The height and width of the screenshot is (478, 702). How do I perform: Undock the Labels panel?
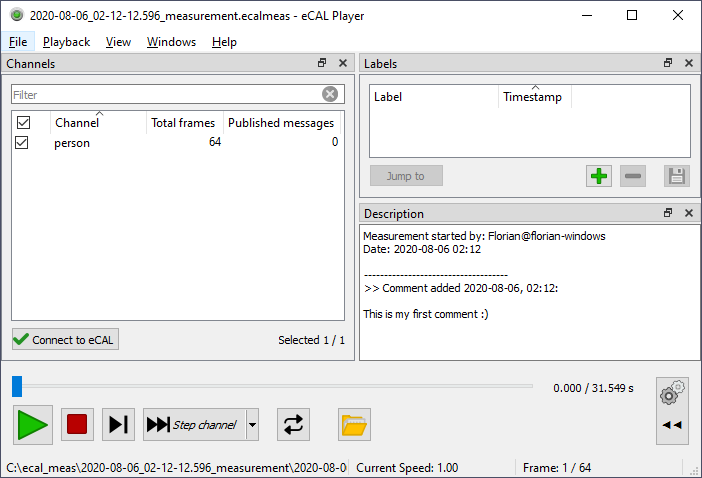pyautogui.click(x=668, y=63)
